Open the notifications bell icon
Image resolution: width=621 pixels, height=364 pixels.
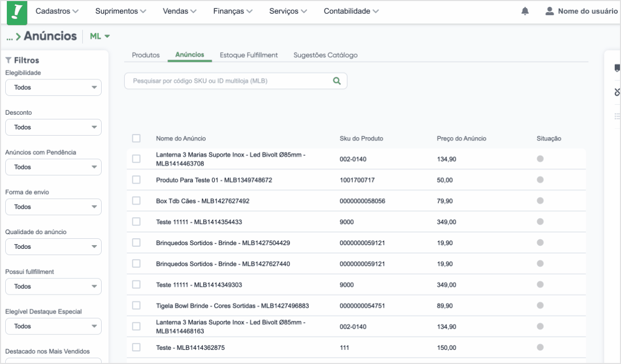click(525, 11)
